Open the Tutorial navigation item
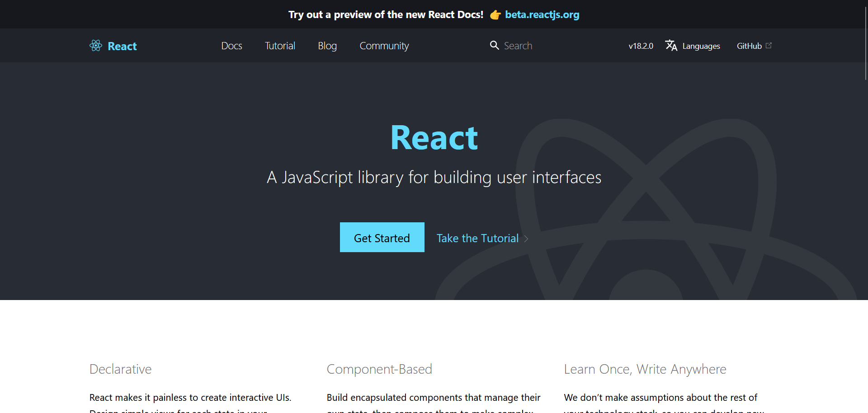Screen dimensions: 868x413 click(280, 46)
